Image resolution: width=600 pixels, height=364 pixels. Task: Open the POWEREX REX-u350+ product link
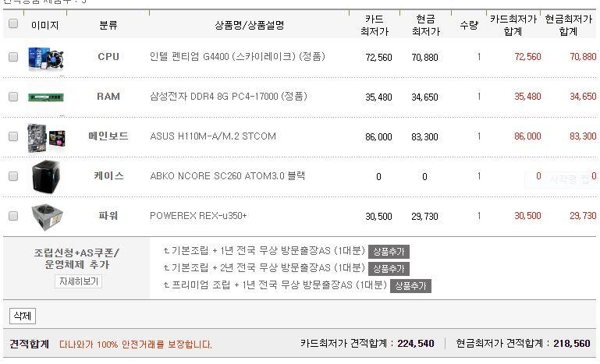pyautogui.click(x=198, y=216)
